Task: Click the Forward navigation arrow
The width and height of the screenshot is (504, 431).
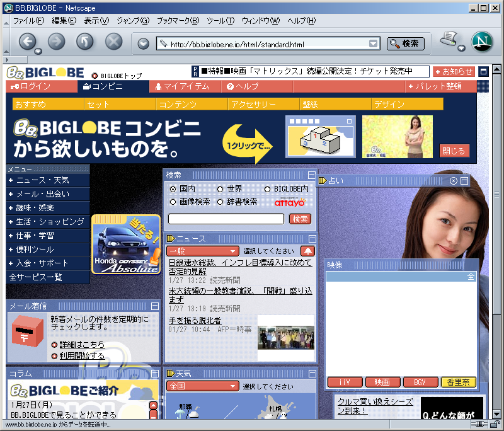Action: (x=56, y=42)
